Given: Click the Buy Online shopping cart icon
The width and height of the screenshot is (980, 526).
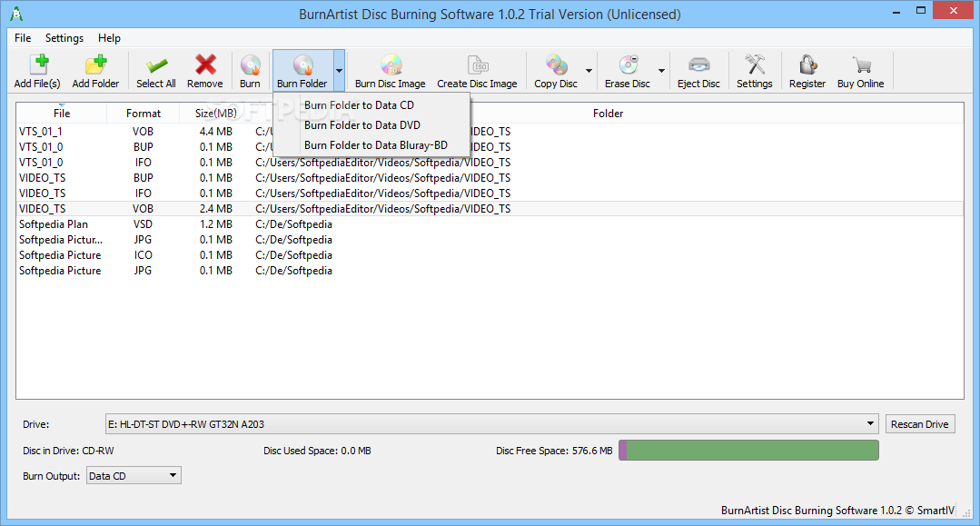Looking at the screenshot, I should pyautogui.click(x=861, y=65).
